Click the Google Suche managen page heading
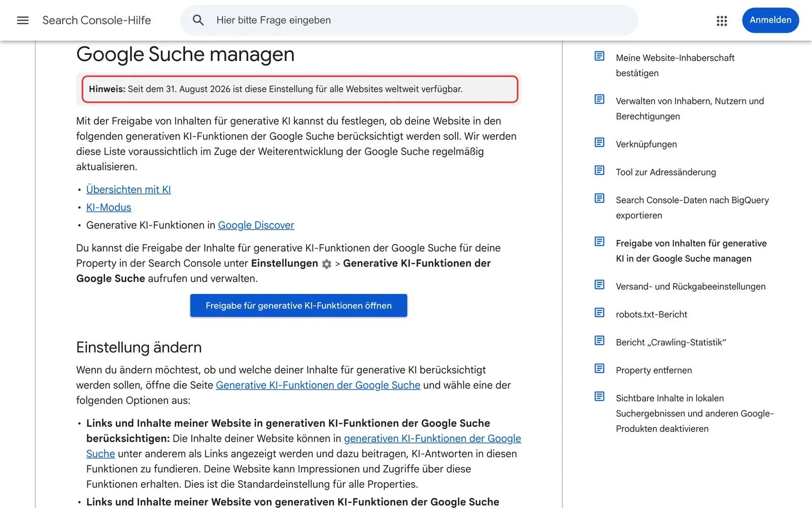The height and width of the screenshot is (508, 812). pos(185,54)
